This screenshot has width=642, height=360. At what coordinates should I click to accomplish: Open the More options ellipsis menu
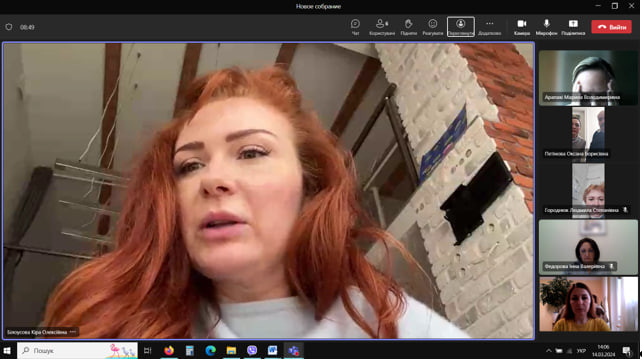coord(489,27)
